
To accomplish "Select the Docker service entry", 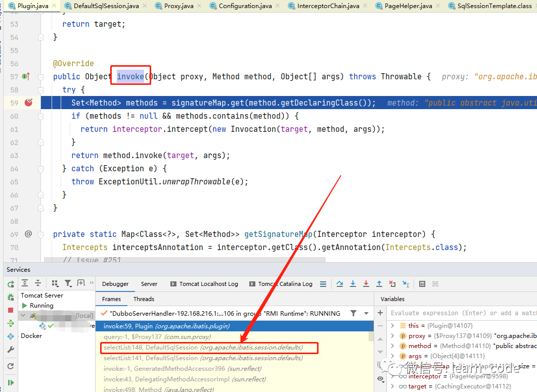I will click(31, 336).
